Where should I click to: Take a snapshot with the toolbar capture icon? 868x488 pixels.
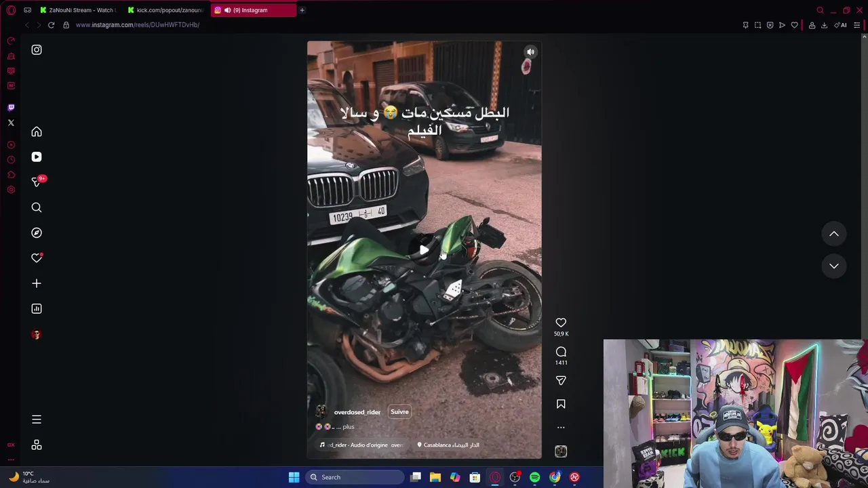[x=757, y=25]
